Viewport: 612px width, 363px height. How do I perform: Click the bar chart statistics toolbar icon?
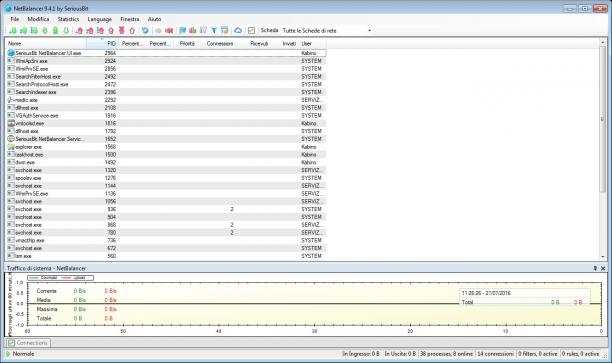pyautogui.click(x=193, y=30)
